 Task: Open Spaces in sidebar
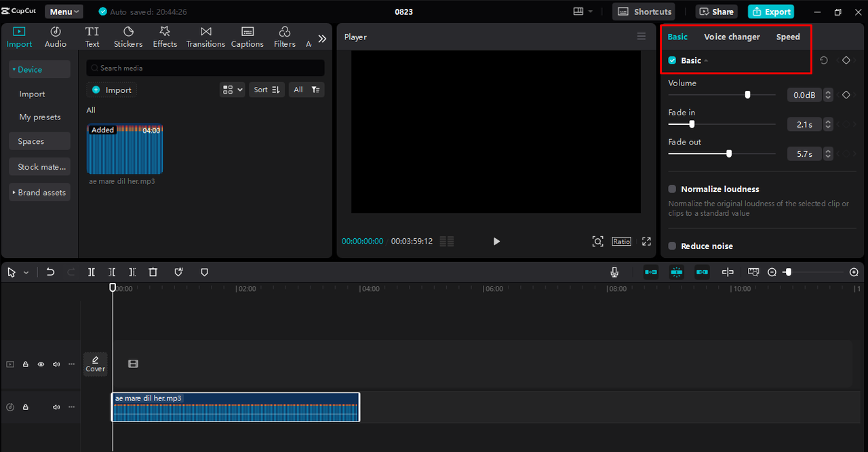(x=39, y=141)
